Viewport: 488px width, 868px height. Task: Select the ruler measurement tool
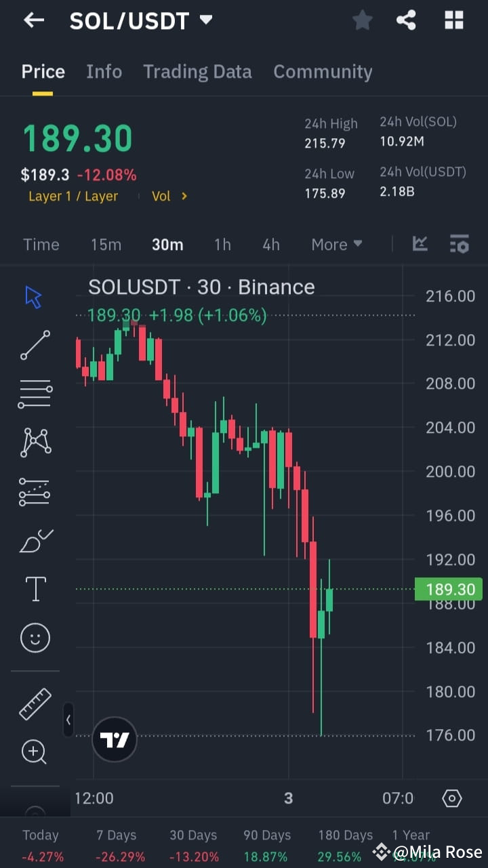[x=35, y=703]
